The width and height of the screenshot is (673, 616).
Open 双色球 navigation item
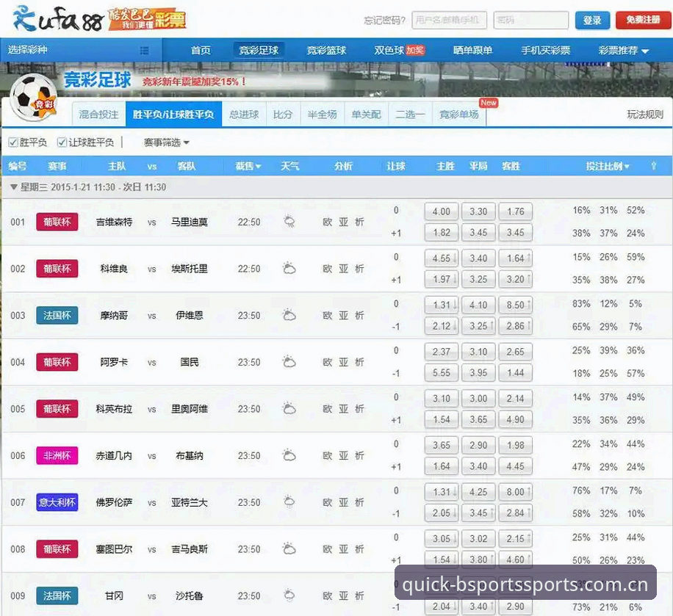tap(399, 50)
